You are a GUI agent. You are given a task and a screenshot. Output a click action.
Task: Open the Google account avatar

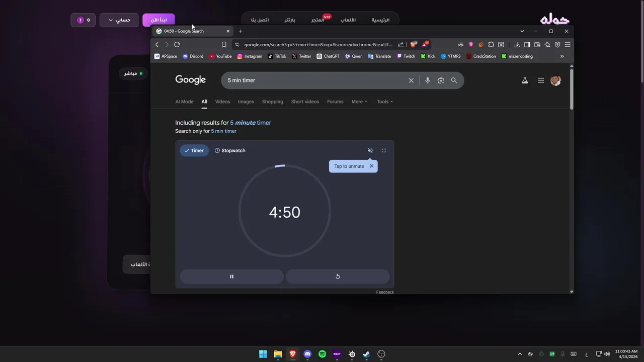(556, 80)
